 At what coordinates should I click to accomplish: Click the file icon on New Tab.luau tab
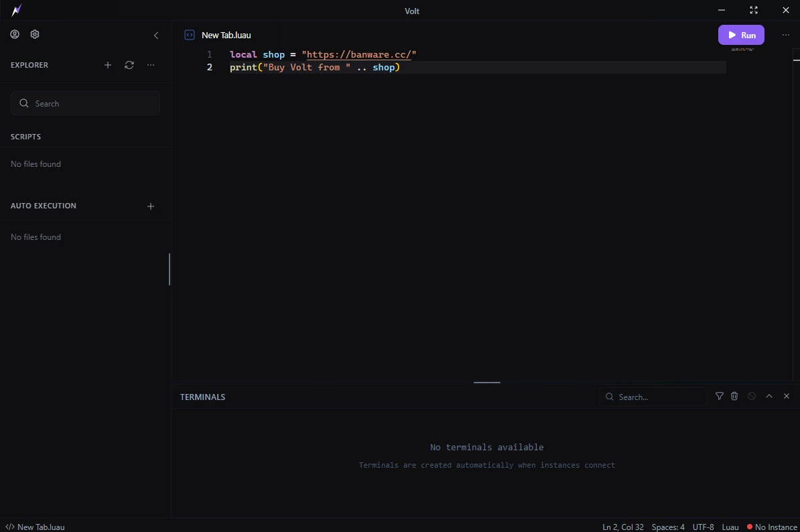(x=190, y=35)
